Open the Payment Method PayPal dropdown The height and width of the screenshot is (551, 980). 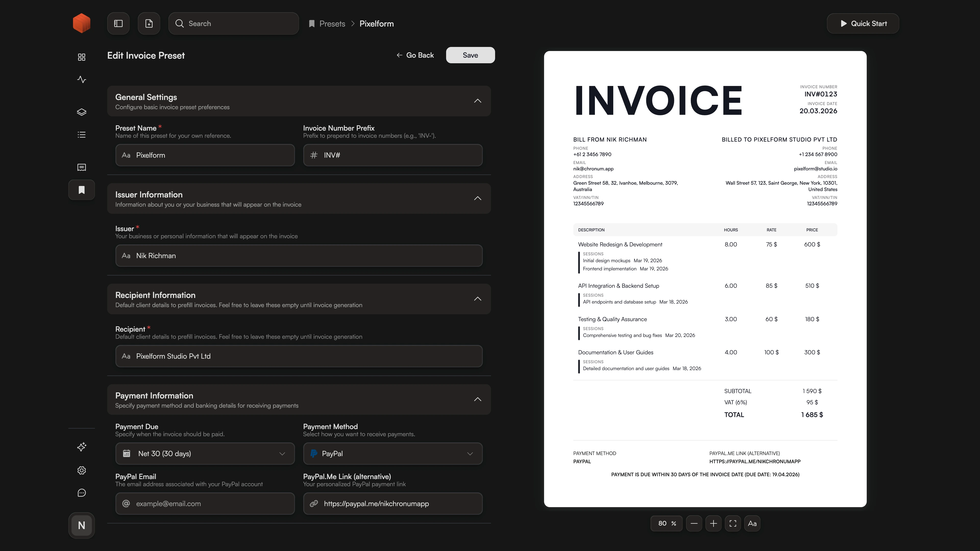coord(393,453)
